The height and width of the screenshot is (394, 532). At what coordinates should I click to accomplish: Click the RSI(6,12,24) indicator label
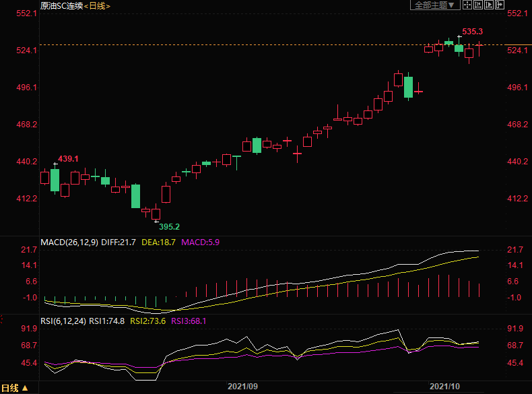point(63,321)
